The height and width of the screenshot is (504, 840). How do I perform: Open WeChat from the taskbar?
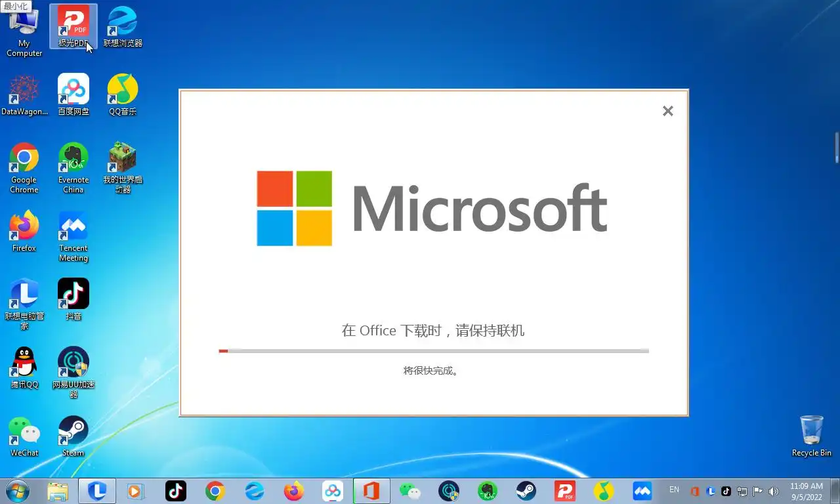click(x=410, y=491)
